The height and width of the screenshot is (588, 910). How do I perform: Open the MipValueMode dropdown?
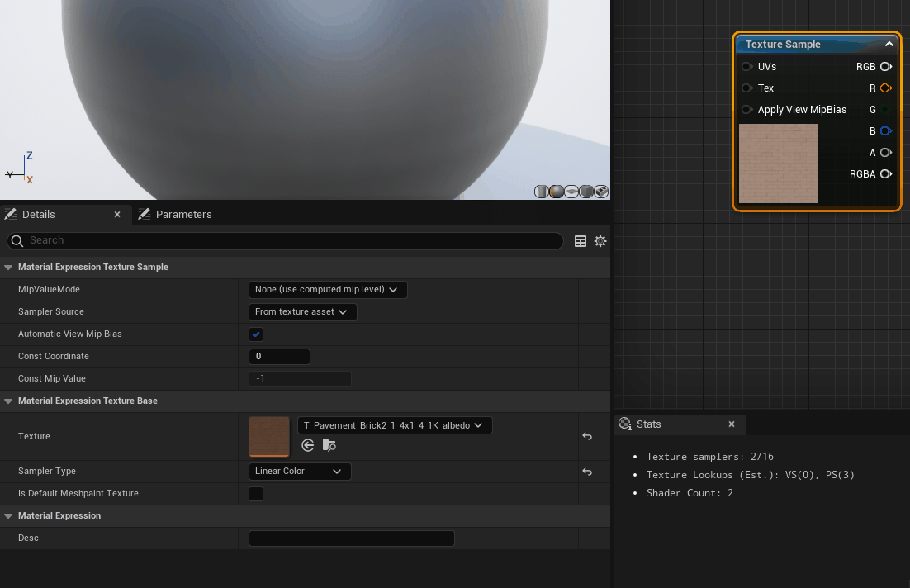pyautogui.click(x=327, y=290)
